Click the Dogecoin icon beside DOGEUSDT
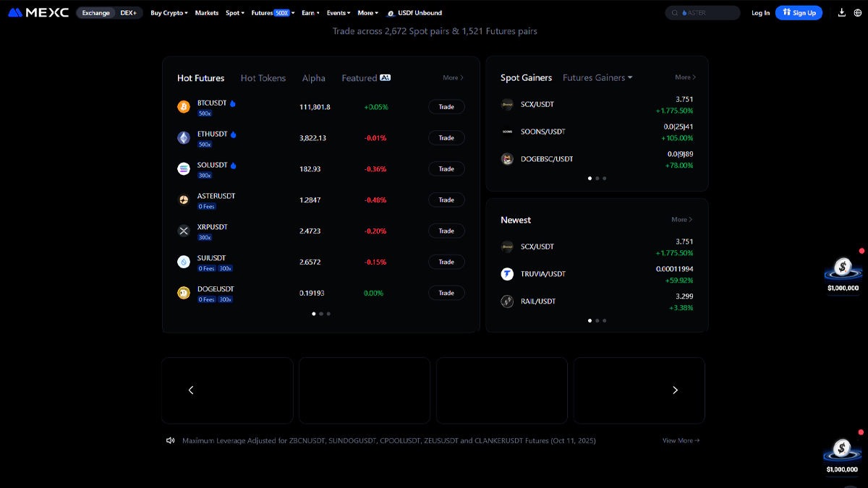This screenshot has width=868, height=488. [x=184, y=293]
